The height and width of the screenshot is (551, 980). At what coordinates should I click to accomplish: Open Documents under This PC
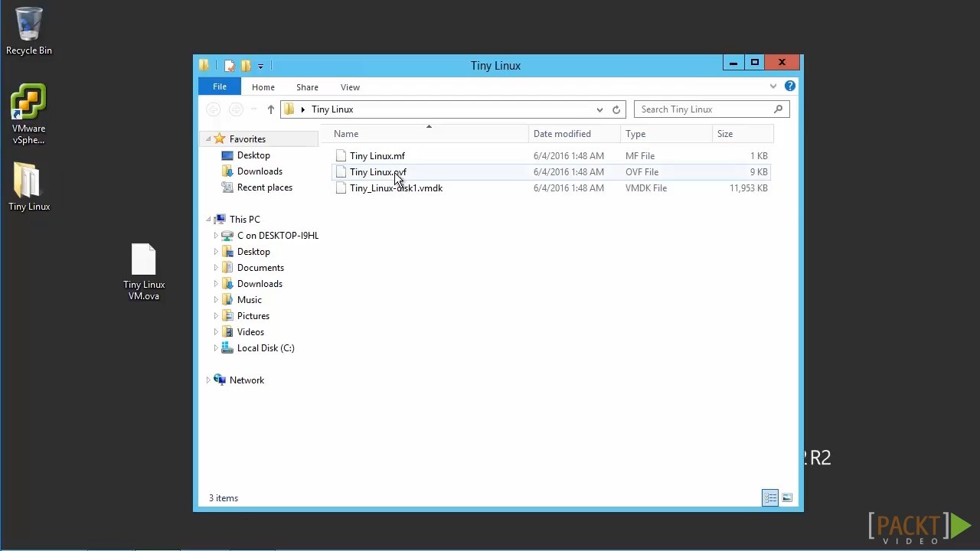(x=260, y=268)
